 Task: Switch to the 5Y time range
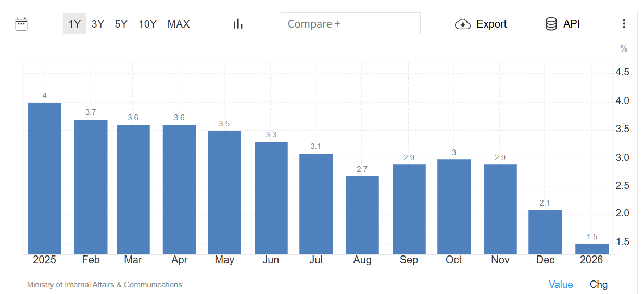pyautogui.click(x=121, y=24)
